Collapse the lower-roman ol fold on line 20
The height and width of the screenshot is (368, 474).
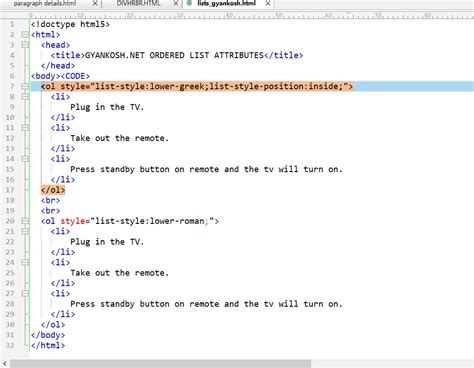[24, 221]
